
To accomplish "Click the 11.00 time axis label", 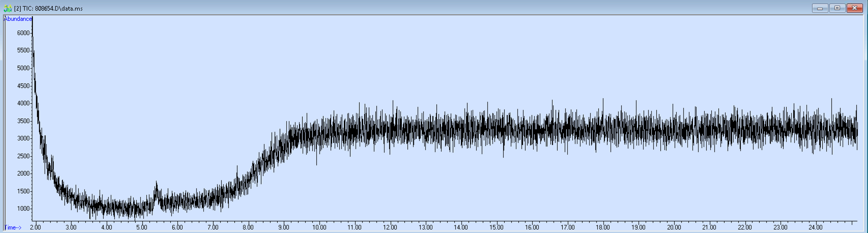I will click(x=354, y=227).
